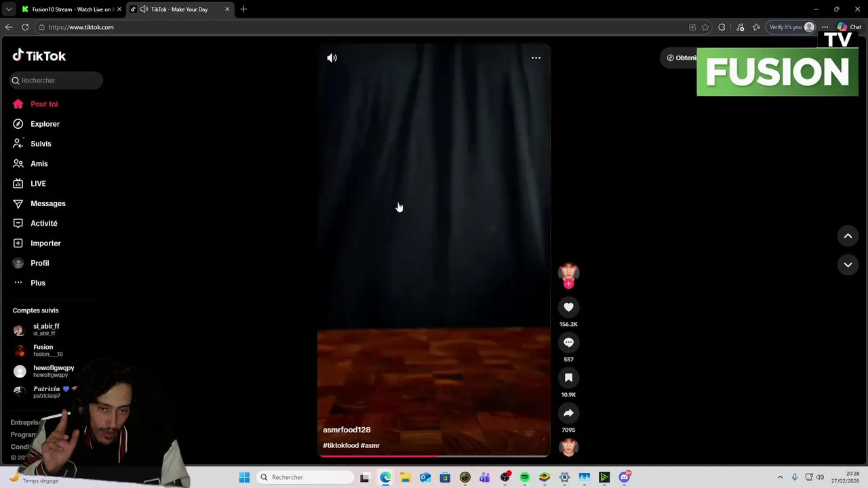This screenshot has height=488, width=868.
Task: Reload the TikTok page
Action: 25,27
